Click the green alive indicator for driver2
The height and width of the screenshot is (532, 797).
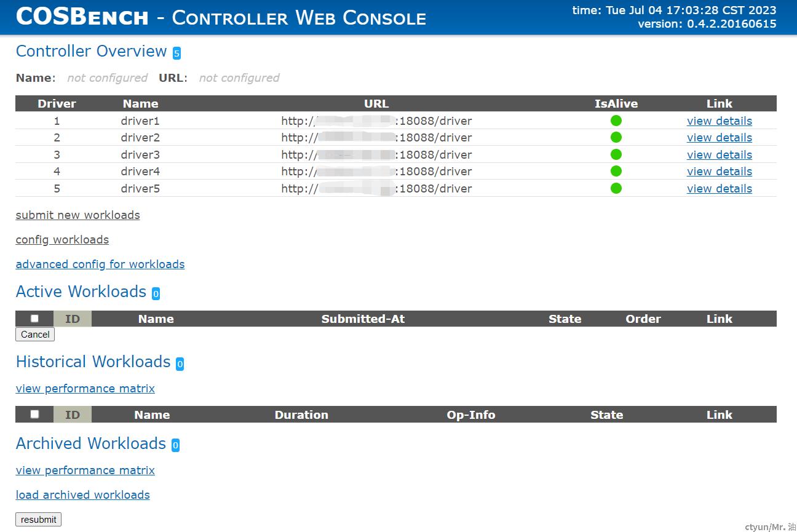coord(616,137)
